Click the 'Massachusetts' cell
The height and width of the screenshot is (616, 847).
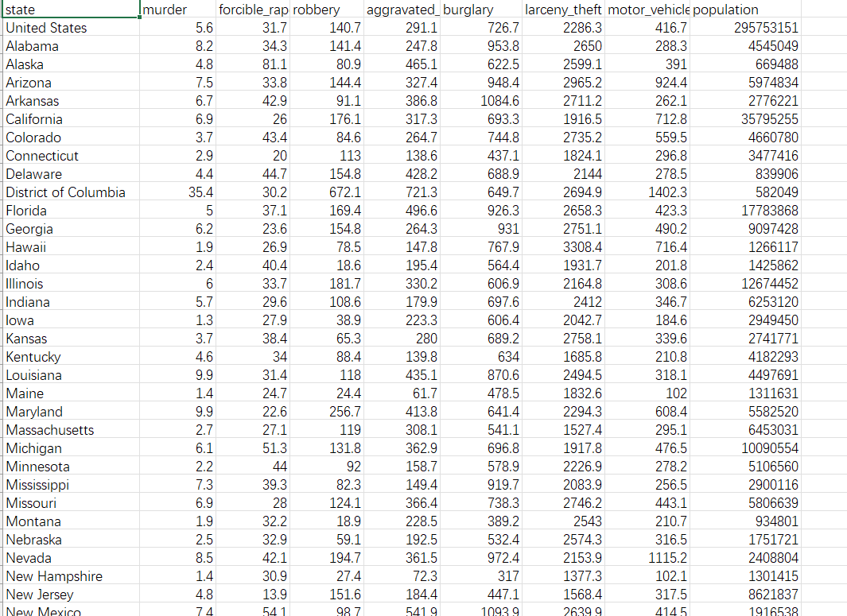click(70, 430)
